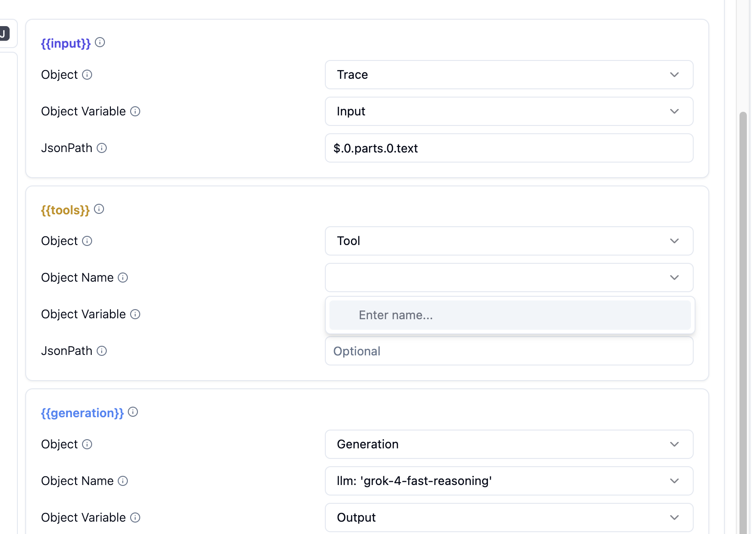Screen dimensions: 756x534
Task: Click JsonPath info icon in input section
Action: click(102, 148)
